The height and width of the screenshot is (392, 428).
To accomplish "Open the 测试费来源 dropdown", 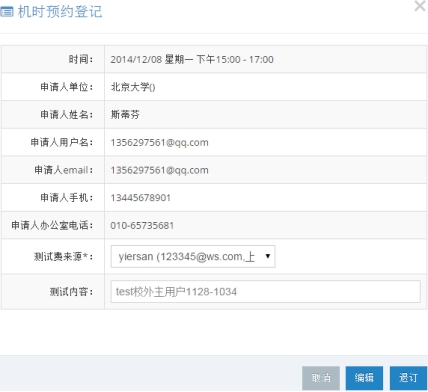I will 193,256.
